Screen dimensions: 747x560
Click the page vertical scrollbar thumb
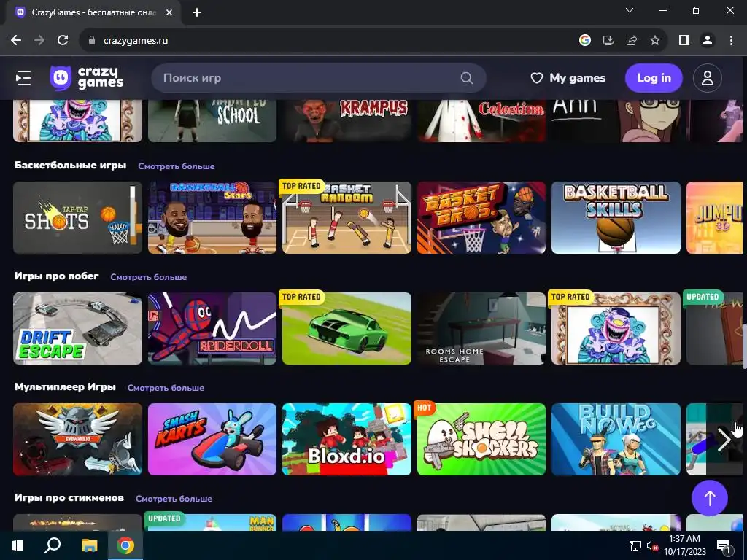tap(743, 346)
